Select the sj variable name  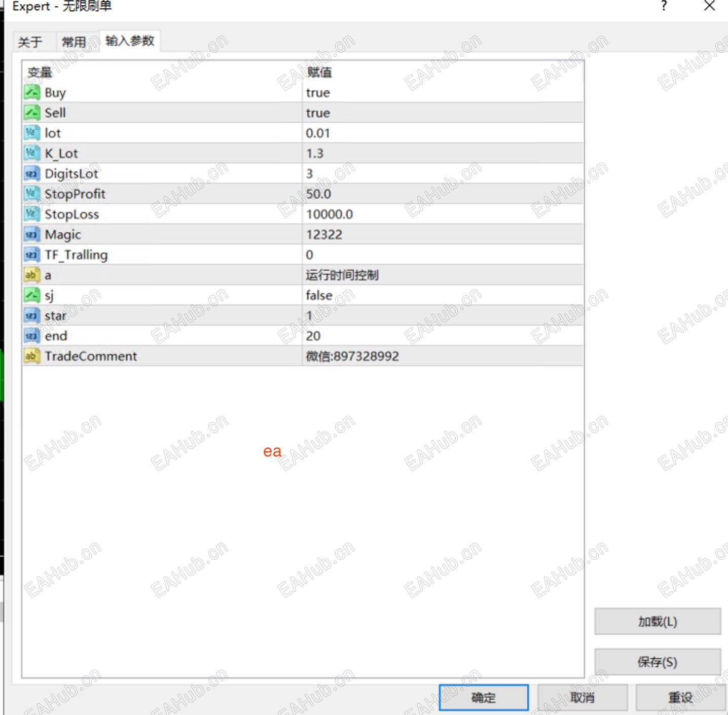(49, 296)
